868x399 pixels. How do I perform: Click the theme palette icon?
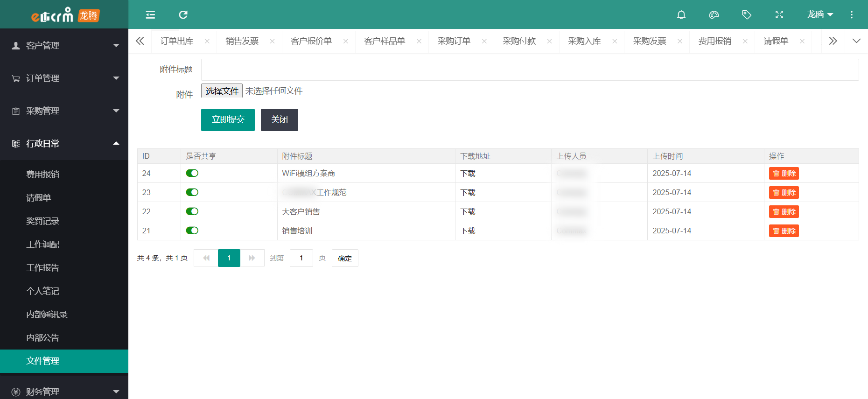(714, 15)
